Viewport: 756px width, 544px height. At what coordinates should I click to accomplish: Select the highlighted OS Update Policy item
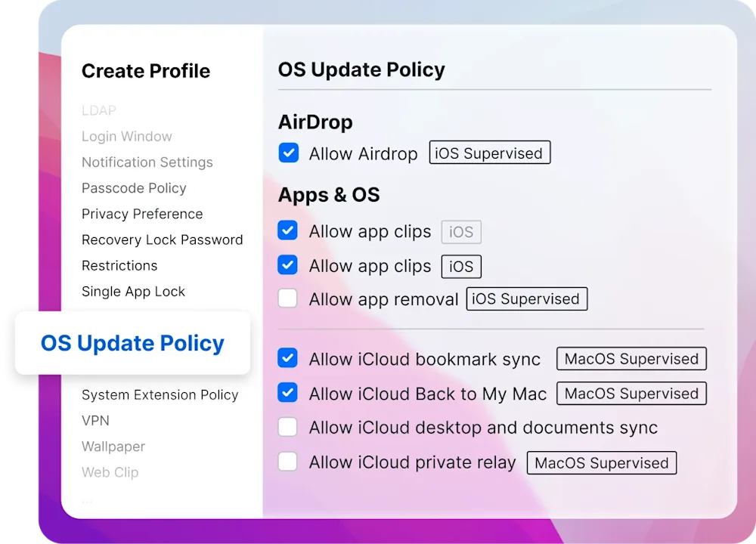pos(132,343)
